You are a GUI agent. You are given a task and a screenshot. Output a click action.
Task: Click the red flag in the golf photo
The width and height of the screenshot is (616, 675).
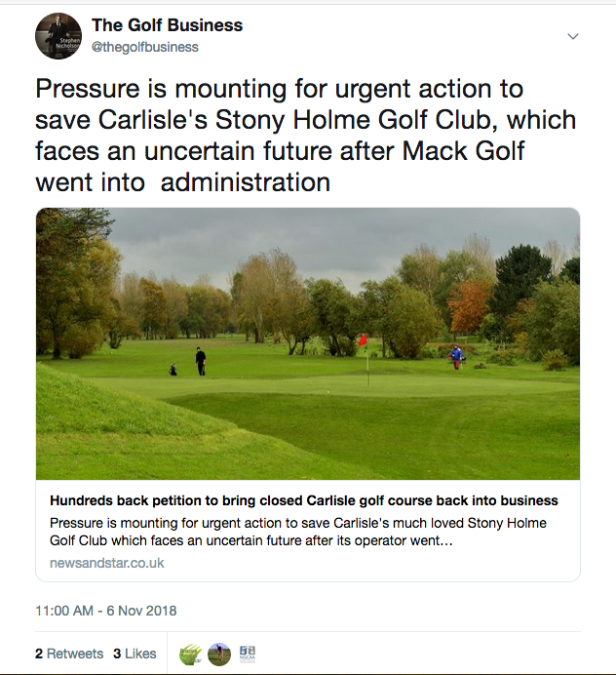(363, 340)
